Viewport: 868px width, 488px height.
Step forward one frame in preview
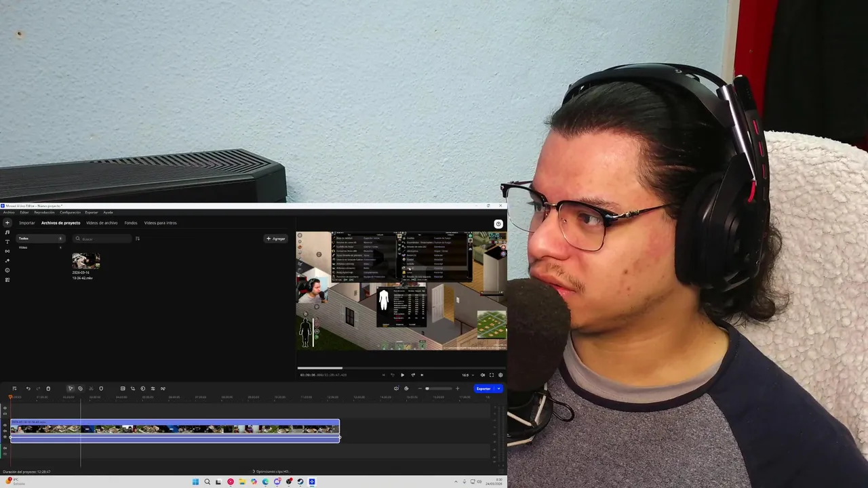[x=413, y=375]
